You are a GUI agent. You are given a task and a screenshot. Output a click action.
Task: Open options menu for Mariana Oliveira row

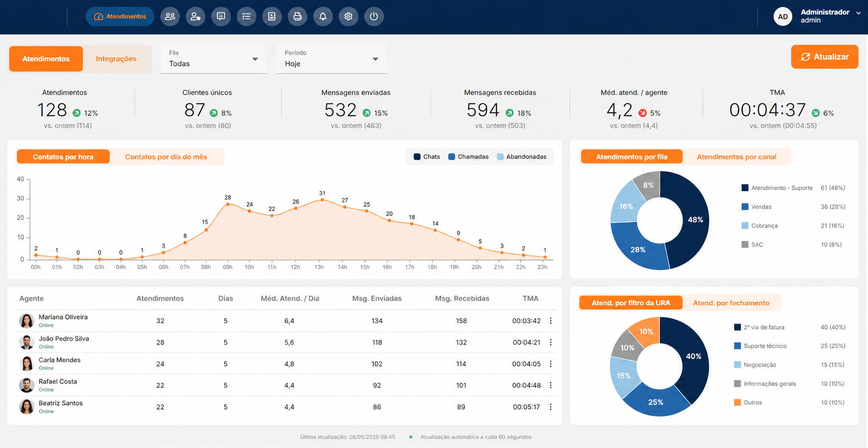click(x=550, y=321)
